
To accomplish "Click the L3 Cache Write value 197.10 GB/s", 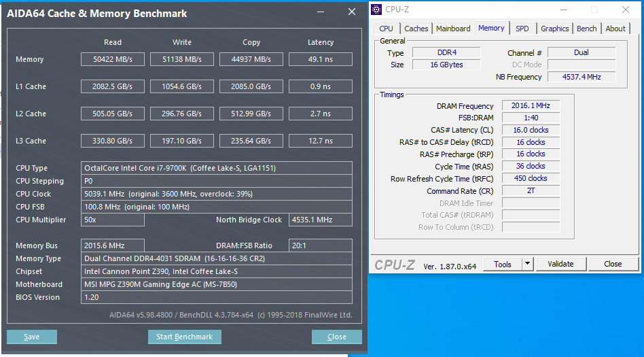I will [x=182, y=141].
